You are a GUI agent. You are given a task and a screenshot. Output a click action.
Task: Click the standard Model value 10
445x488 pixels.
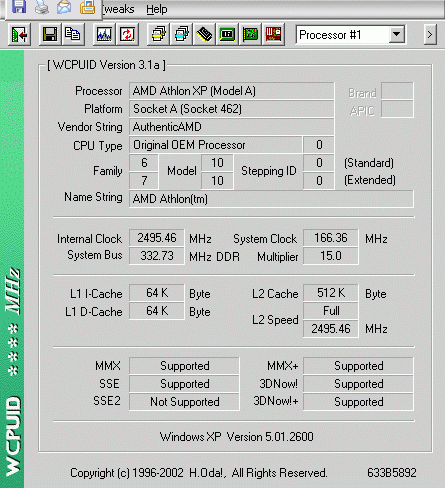tap(217, 163)
